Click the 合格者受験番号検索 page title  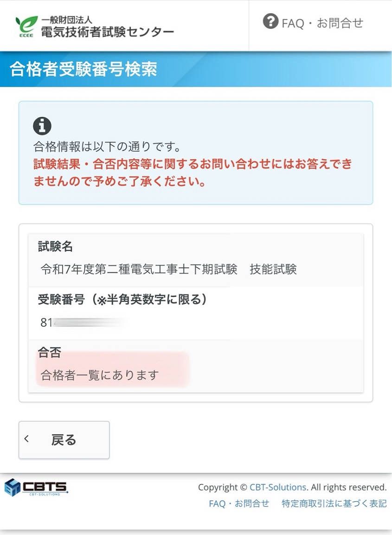coord(84,69)
